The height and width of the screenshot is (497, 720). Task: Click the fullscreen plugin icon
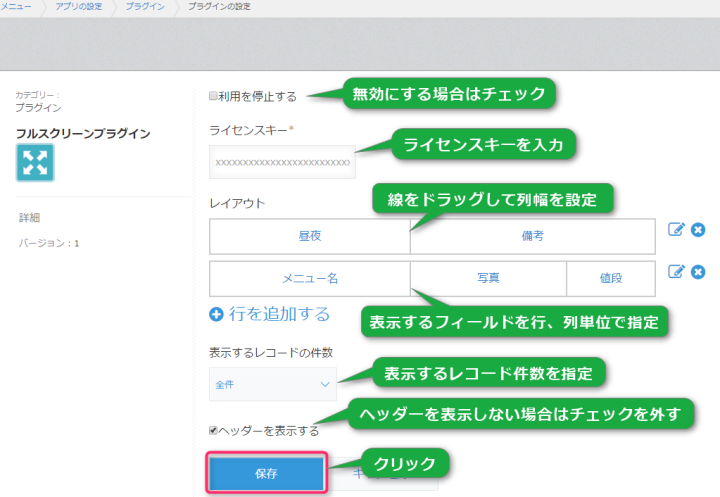click(35, 162)
